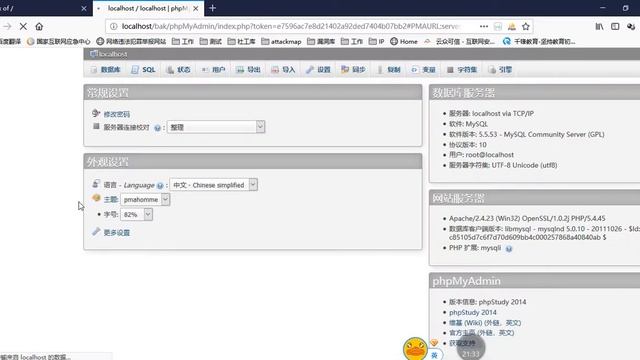Open the theme dropdown showing pmahomme
The height and width of the screenshot is (360, 640).
click(x=145, y=200)
